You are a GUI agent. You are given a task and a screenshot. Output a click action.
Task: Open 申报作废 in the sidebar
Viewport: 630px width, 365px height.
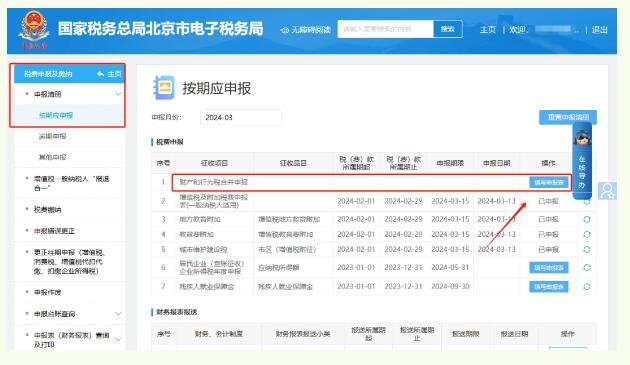[47, 292]
